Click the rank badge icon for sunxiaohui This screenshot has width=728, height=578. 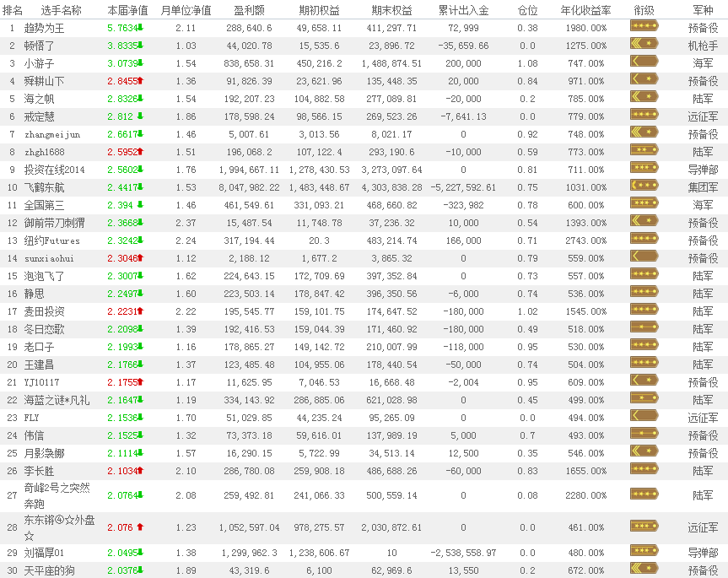coord(644,257)
